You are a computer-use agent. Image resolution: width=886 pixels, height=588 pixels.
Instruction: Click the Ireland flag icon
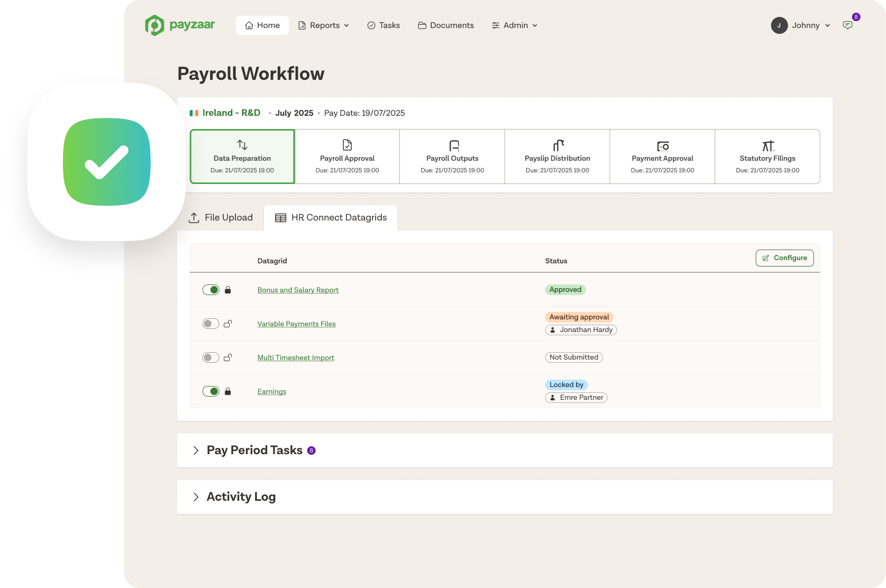point(194,113)
